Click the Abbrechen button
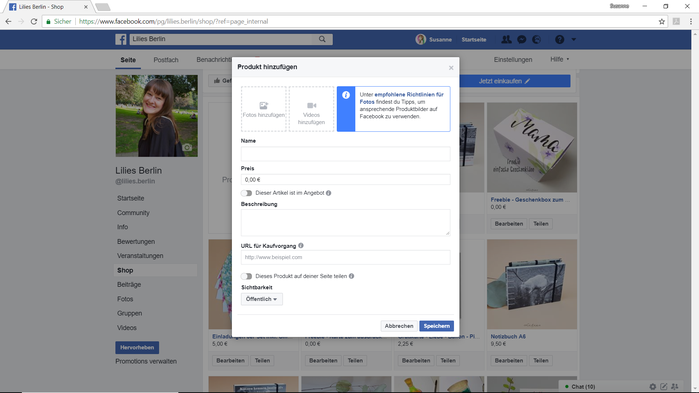Viewport: 699px width, 393px height. coord(399,326)
